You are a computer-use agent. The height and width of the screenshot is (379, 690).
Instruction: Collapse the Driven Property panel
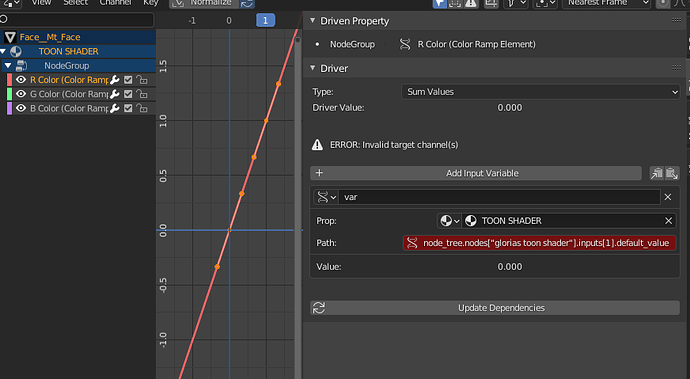312,20
